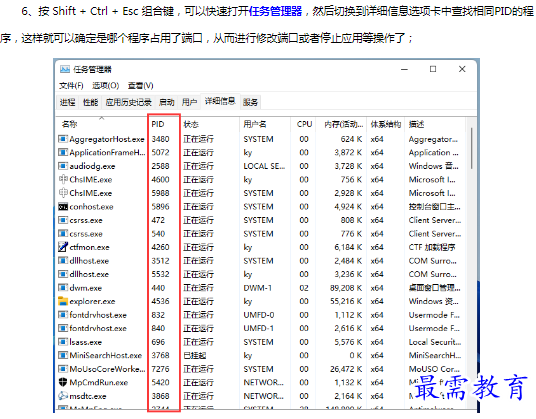Sort by the 体系结构 column header

point(386,124)
